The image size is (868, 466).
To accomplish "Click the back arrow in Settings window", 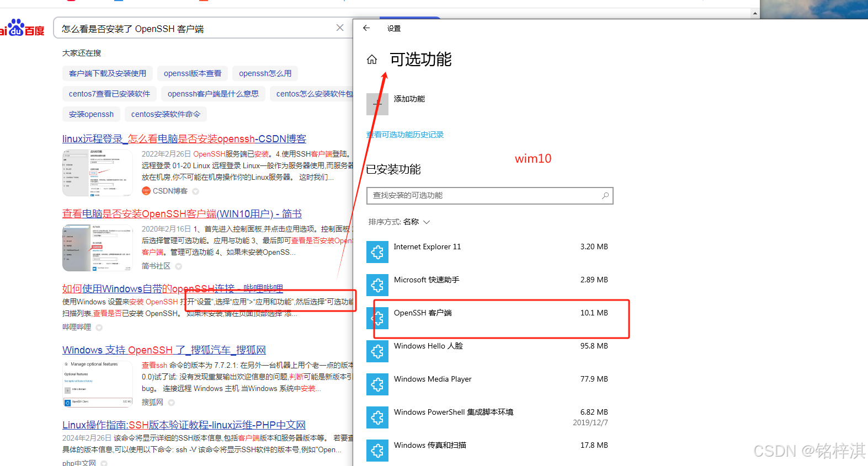I will pyautogui.click(x=366, y=28).
